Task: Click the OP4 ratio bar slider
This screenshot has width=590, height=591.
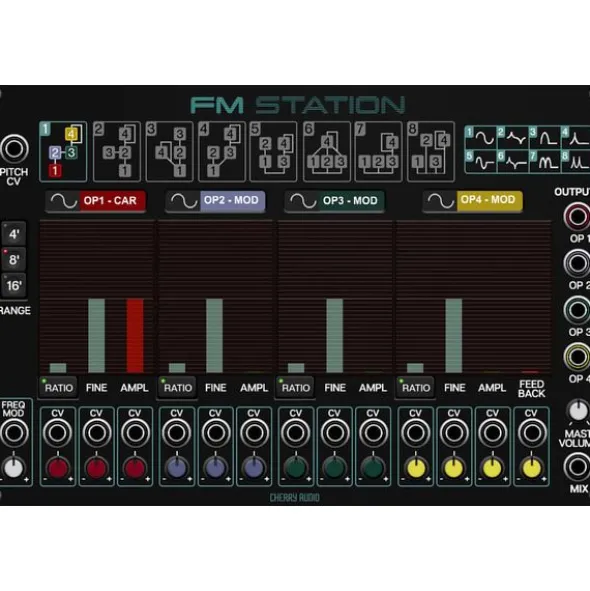Action: (x=415, y=368)
